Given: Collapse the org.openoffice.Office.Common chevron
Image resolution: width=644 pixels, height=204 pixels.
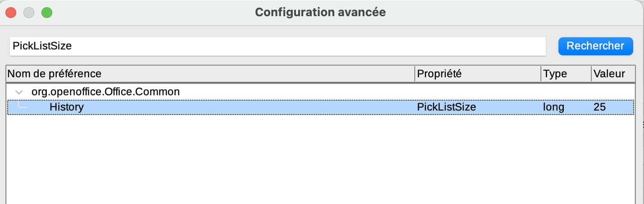Looking at the screenshot, I should click(19, 92).
